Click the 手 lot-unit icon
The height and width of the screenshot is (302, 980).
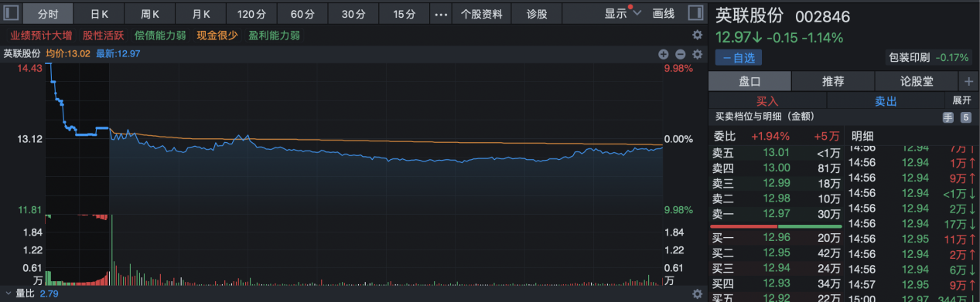point(948,117)
